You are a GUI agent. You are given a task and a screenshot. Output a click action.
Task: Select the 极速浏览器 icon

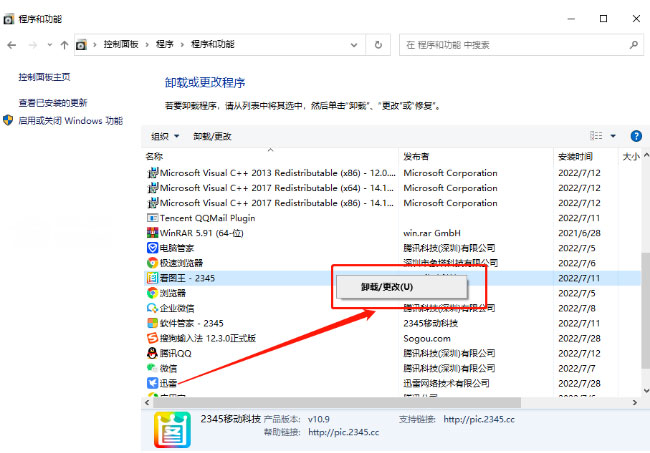click(x=153, y=263)
